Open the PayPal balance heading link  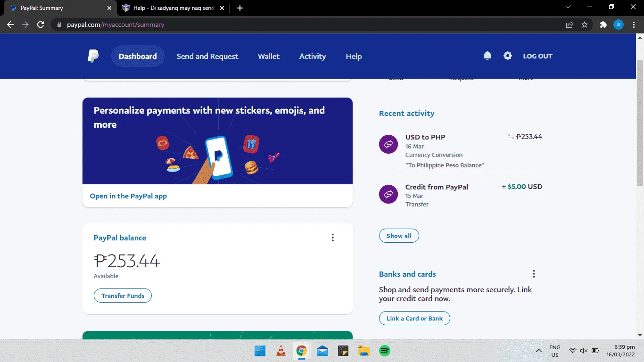[x=120, y=238]
